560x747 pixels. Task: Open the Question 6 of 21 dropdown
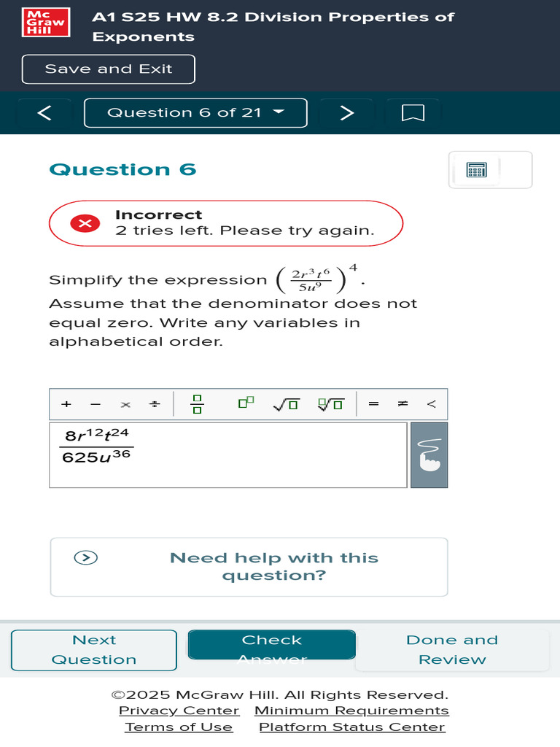tap(195, 113)
